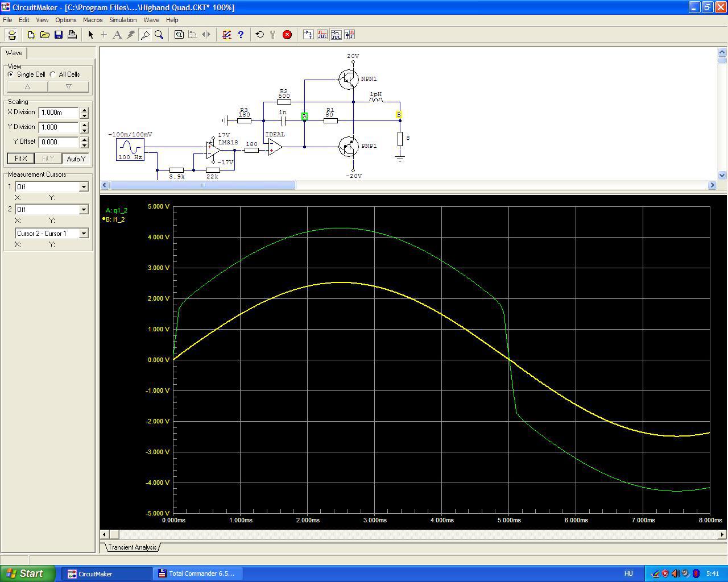Open the Macros menu
The width and height of the screenshot is (728, 582).
pyautogui.click(x=93, y=20)
